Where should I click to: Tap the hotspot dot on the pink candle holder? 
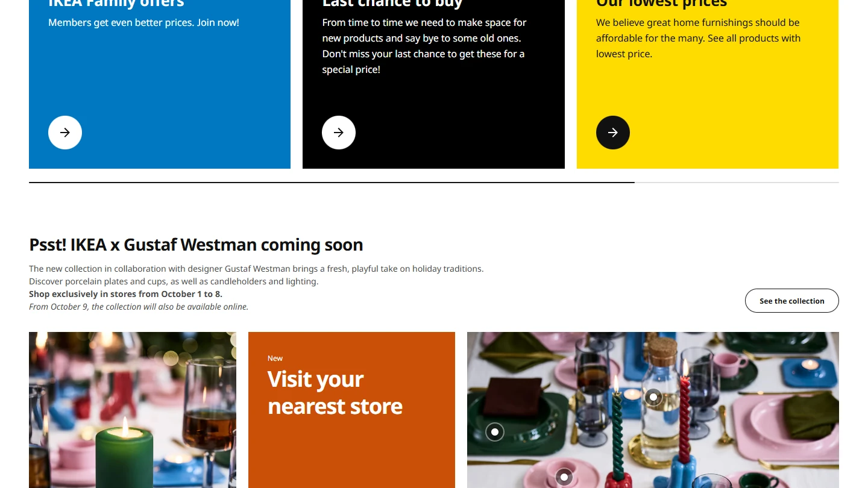click(x=564, y=477)
